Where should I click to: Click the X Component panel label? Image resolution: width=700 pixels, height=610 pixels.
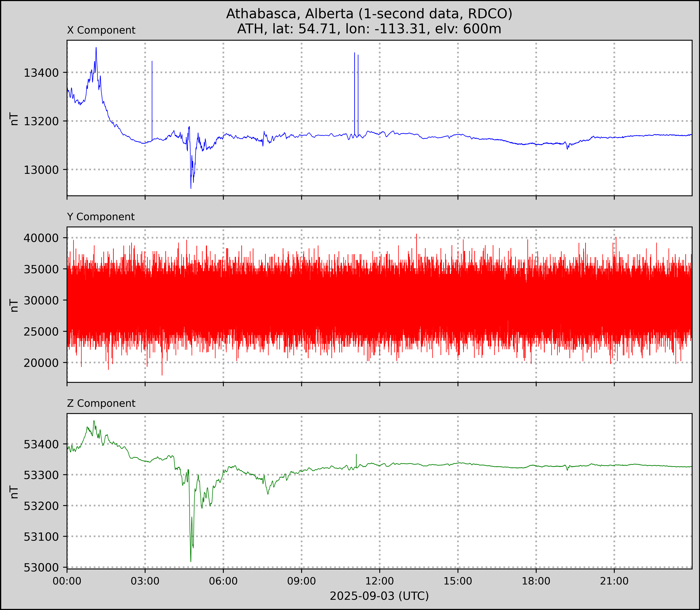101,30
